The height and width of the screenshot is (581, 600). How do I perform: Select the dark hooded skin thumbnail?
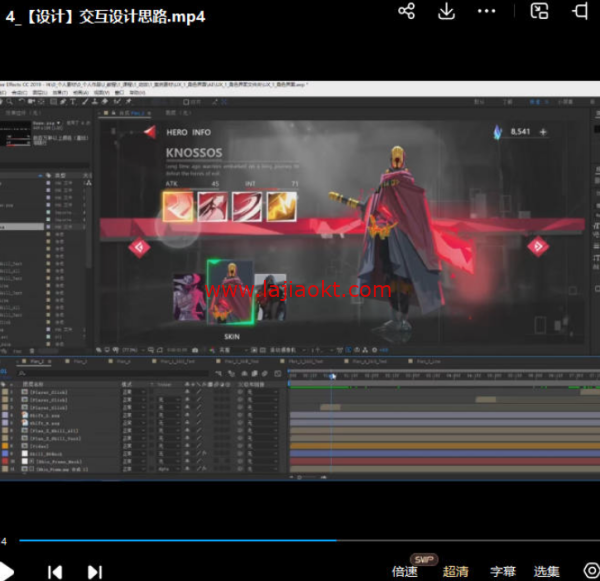[x=271, y=297]
